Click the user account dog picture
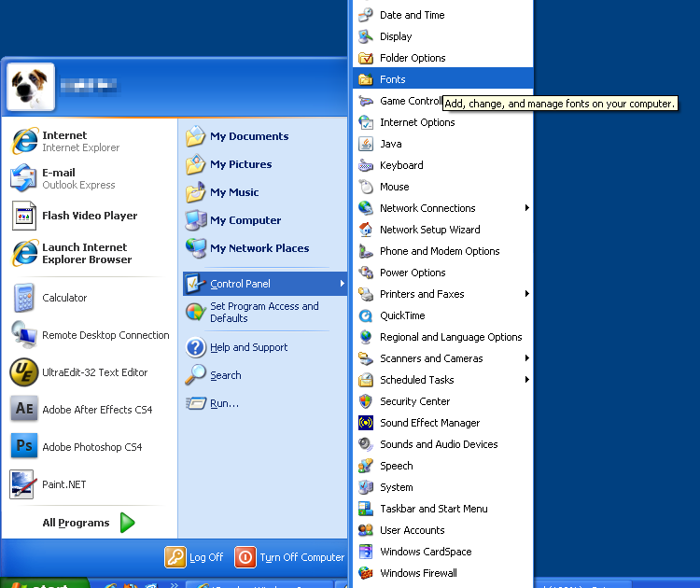This screenshot has height=588, width=700. pos(31,87)
